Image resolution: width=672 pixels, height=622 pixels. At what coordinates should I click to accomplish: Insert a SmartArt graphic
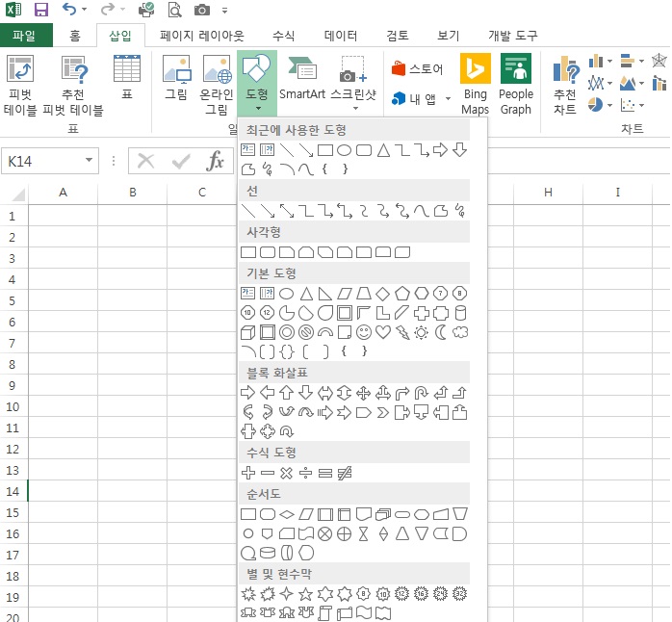302,77
